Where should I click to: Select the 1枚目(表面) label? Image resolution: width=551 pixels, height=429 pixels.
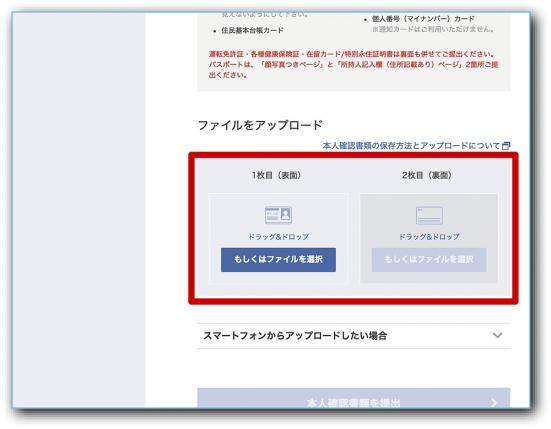click(x=276, y=175)
